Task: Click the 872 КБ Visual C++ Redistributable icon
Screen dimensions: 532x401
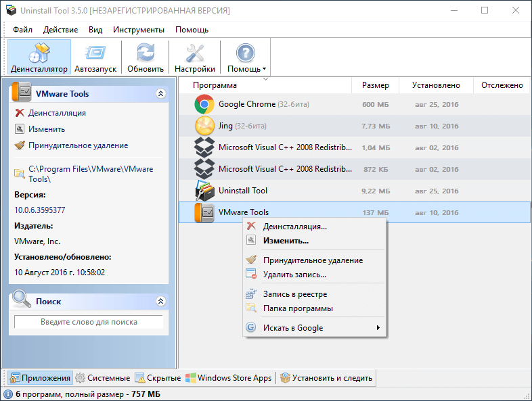Action: (x=204, y=169)
